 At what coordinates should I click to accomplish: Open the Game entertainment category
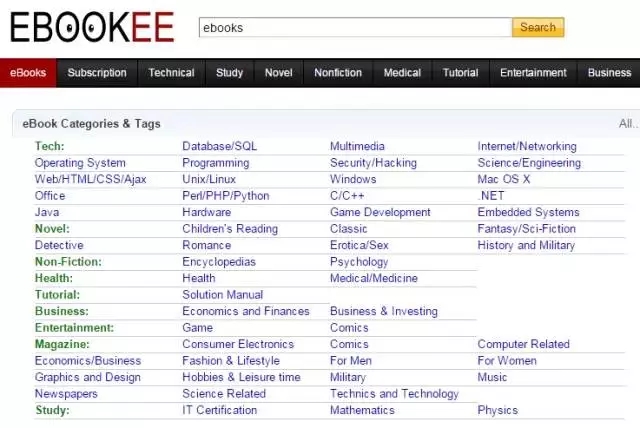pyautogui.click(x=198, y=328)
